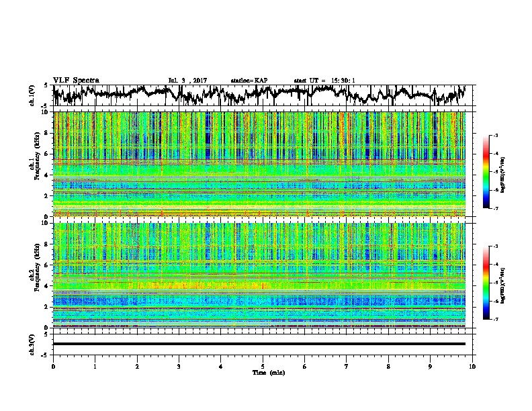Click the ch.1 spectrogram panel

tap(259, 164)
